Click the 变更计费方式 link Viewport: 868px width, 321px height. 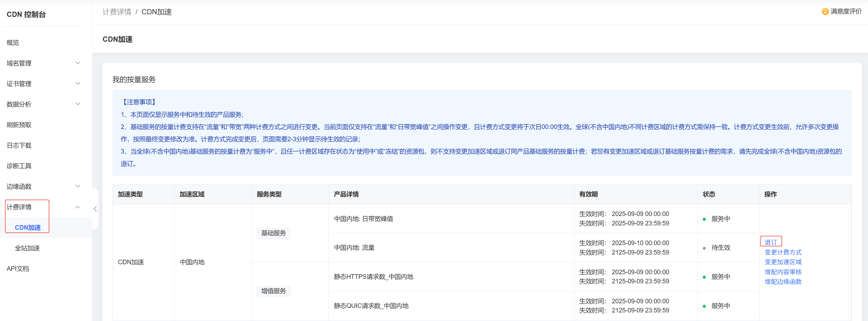pos(783,252)
